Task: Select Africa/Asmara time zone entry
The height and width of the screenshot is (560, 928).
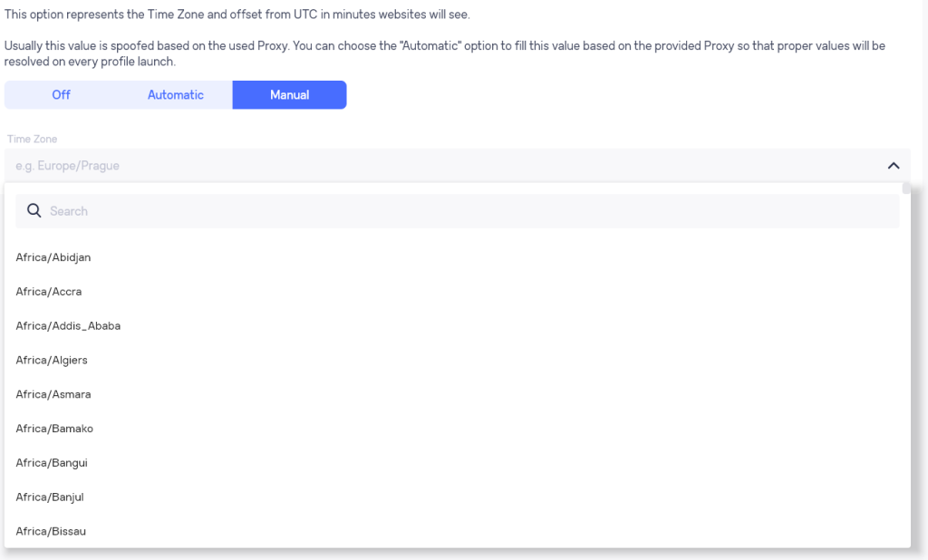Action: pos(457,394)
